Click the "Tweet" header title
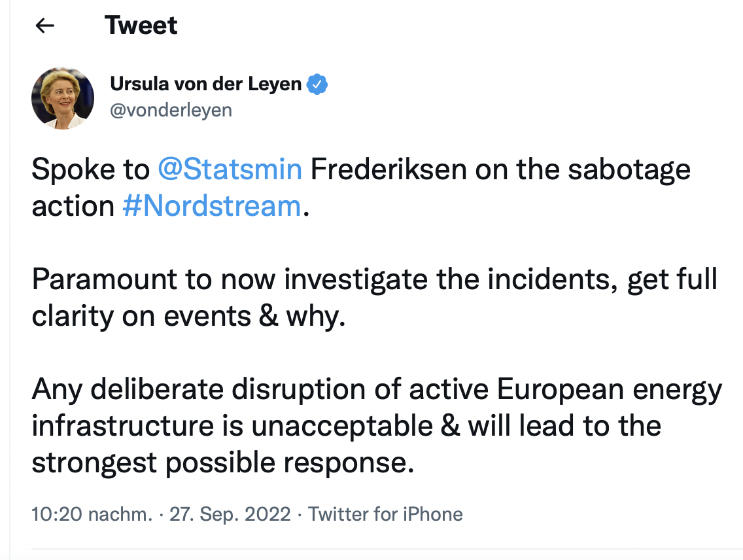The height and width of the screenshot is (560, 743). pyautogui.click(x=141, y=26)
